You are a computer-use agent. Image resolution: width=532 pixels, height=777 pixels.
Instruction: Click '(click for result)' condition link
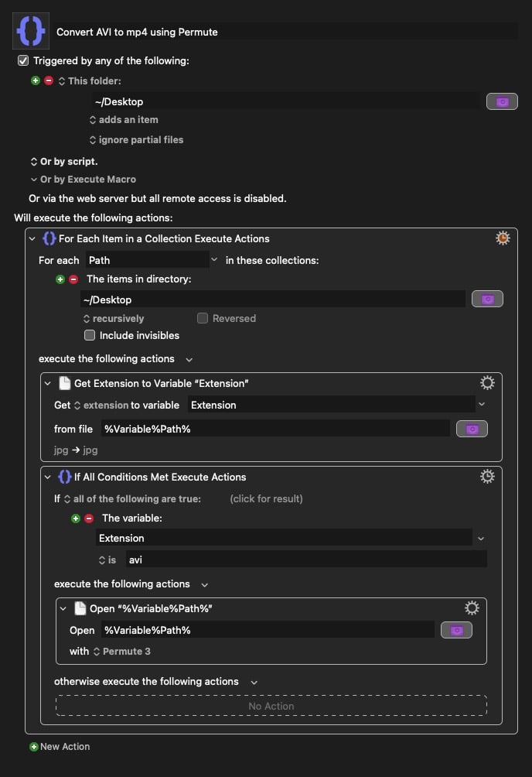(x=266, y=499)
